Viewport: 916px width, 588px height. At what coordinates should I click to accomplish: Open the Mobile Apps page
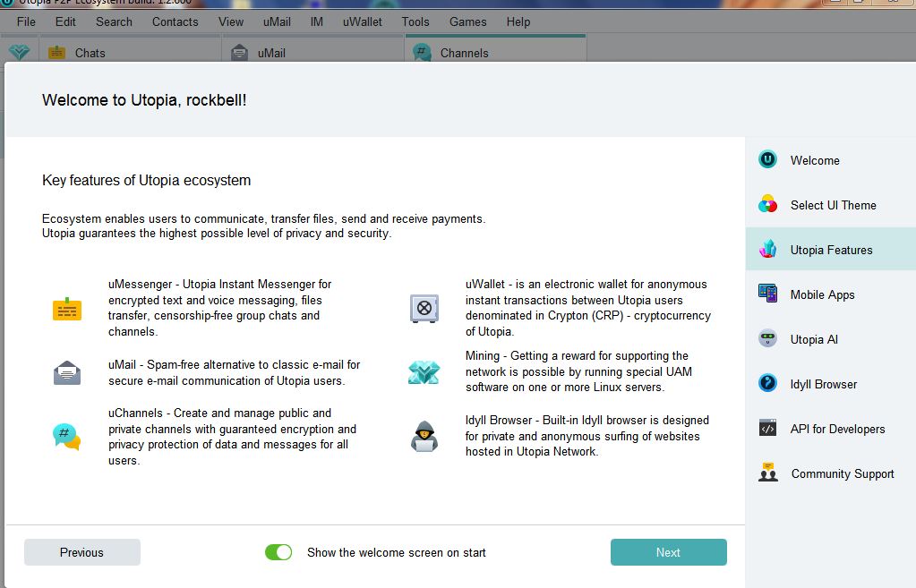click(831, 294)
